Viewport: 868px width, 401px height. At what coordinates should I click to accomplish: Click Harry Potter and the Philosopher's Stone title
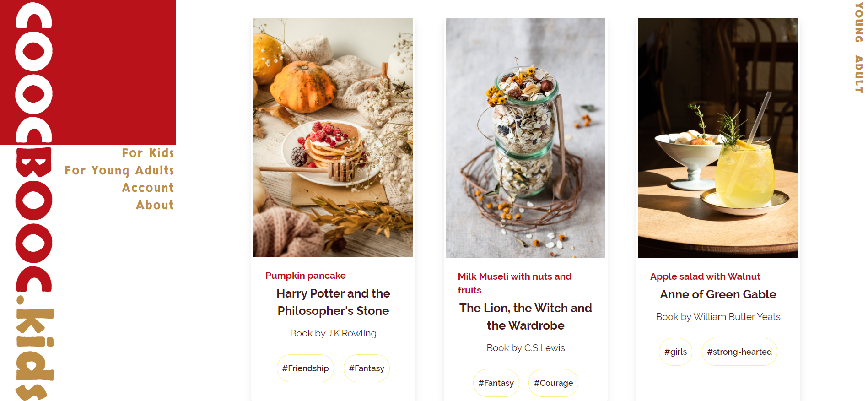333,302
